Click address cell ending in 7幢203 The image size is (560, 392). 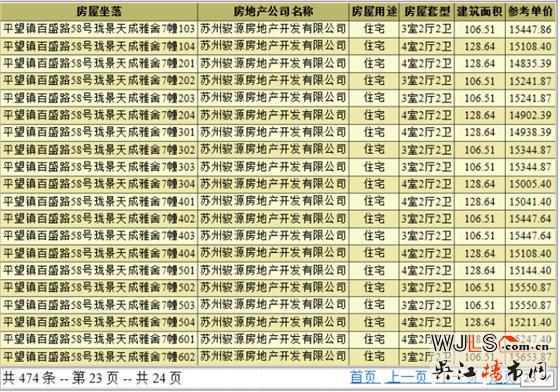pos(99,98)
